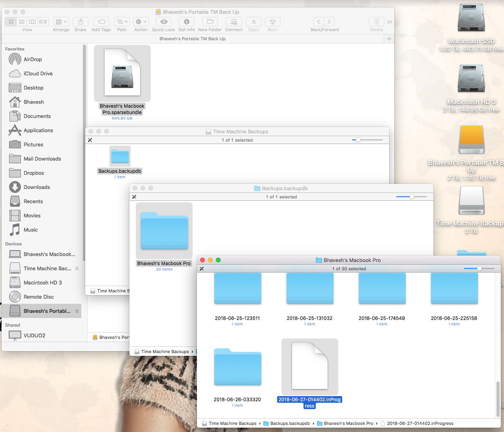Open Downloads in the sidebar
This screenshot has height=432, width=504.
(x=42, y=187)
